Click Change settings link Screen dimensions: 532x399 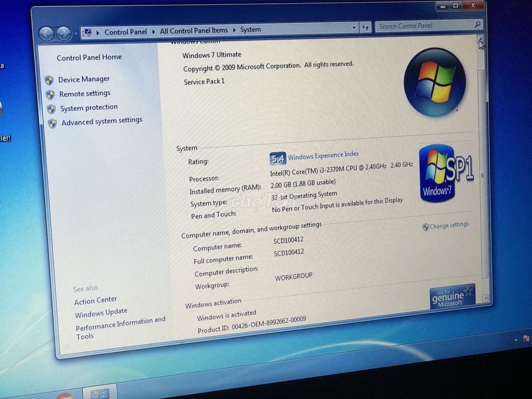(449, 225)
